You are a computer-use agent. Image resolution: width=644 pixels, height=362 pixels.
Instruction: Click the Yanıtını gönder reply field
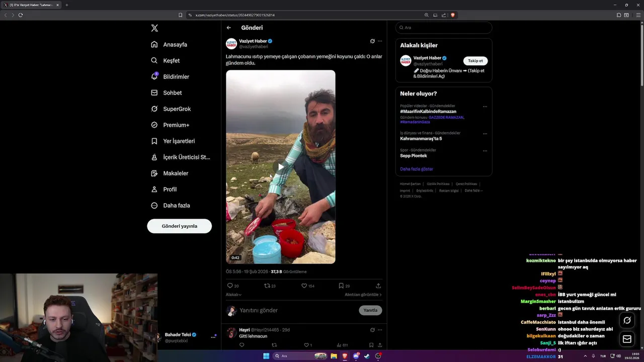(x=297, y=310)
